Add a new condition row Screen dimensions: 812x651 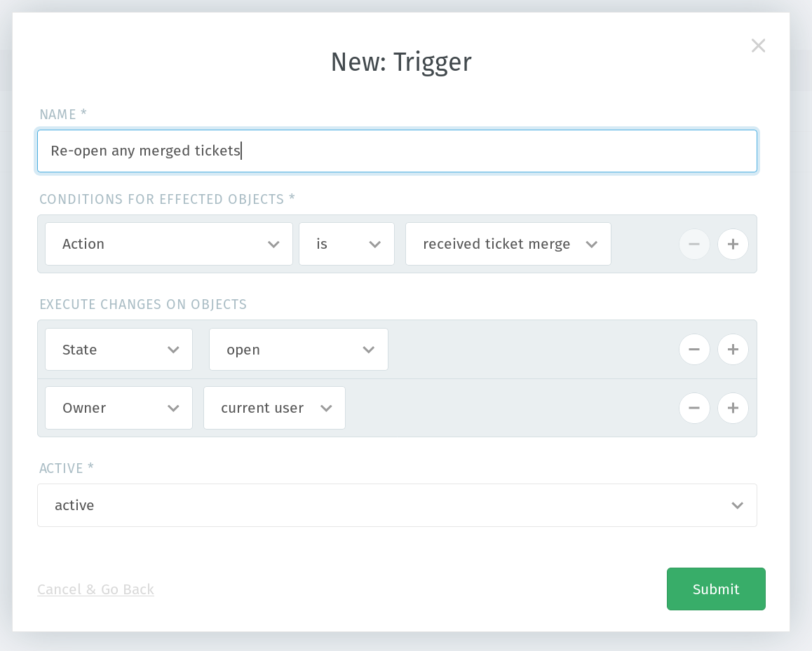pos(733,244)
